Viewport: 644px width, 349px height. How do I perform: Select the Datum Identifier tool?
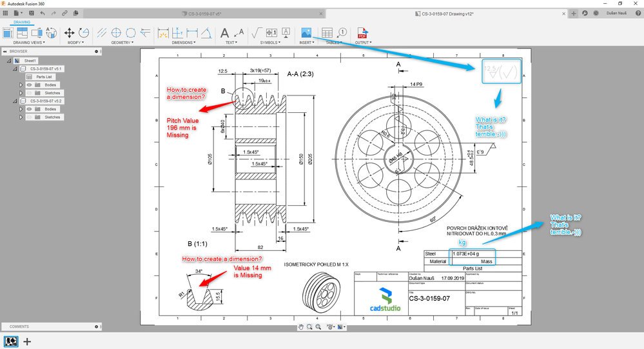coord(286,32)
